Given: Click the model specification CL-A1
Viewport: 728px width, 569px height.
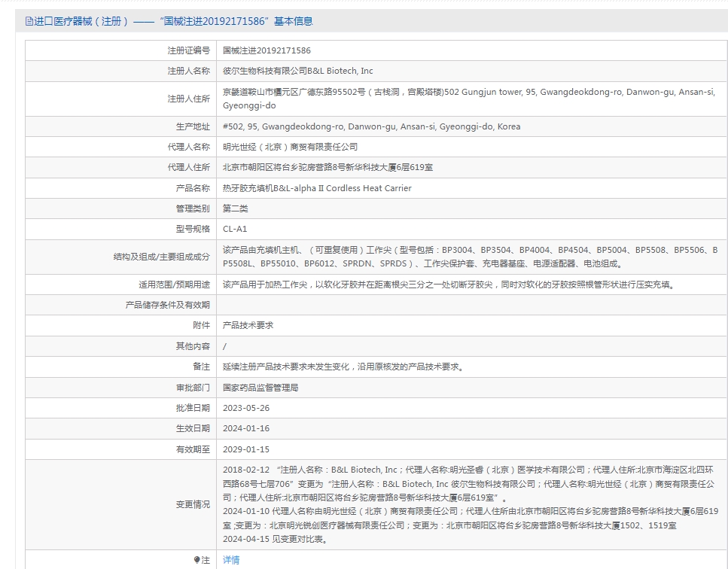Looking at the screenshot, I should (235, 229).
